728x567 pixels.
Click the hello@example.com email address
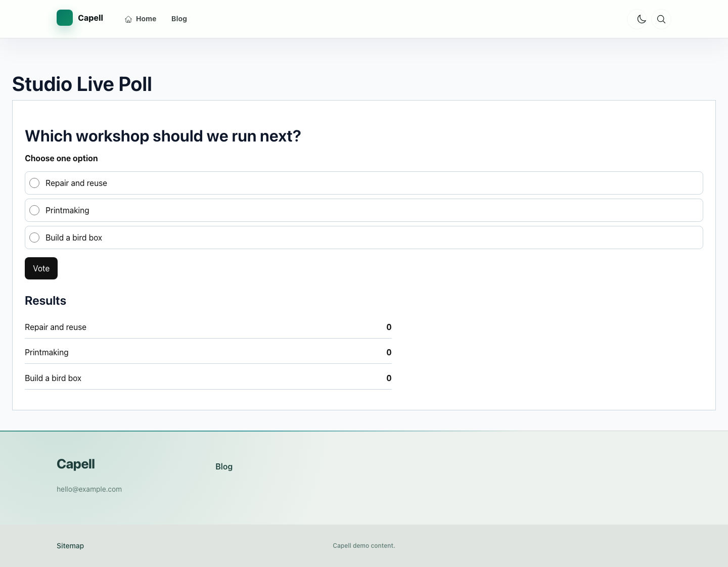tap(89, 489)
